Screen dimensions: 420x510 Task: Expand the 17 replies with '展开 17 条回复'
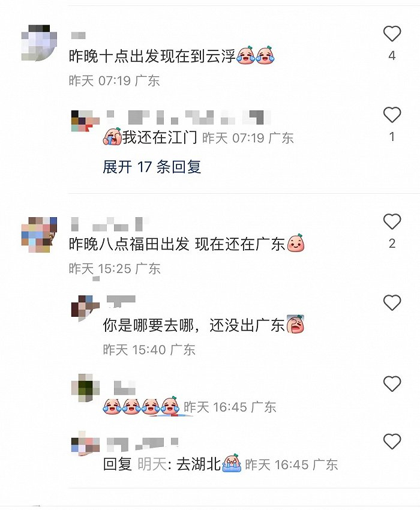152,167
